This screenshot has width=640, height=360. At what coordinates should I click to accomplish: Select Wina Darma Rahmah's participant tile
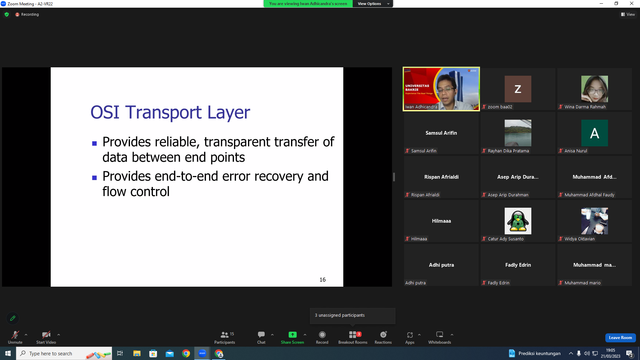594,89
